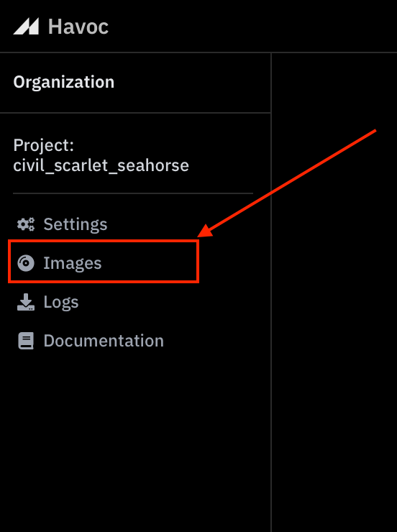Click the red highlight box edge around Images
397x532 pixels.
pyautogui.click(x=104, y=242)
